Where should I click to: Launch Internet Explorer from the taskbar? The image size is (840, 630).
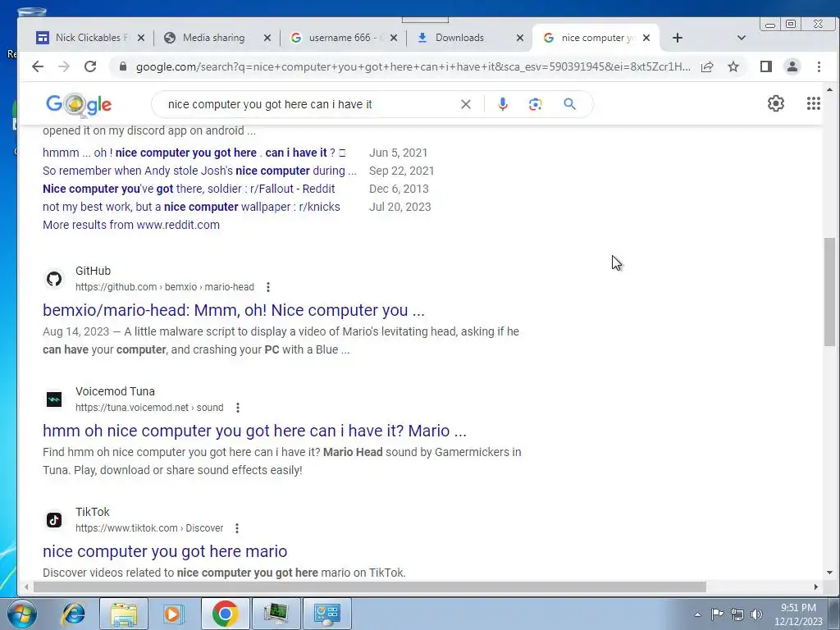[x=73, y=614]
